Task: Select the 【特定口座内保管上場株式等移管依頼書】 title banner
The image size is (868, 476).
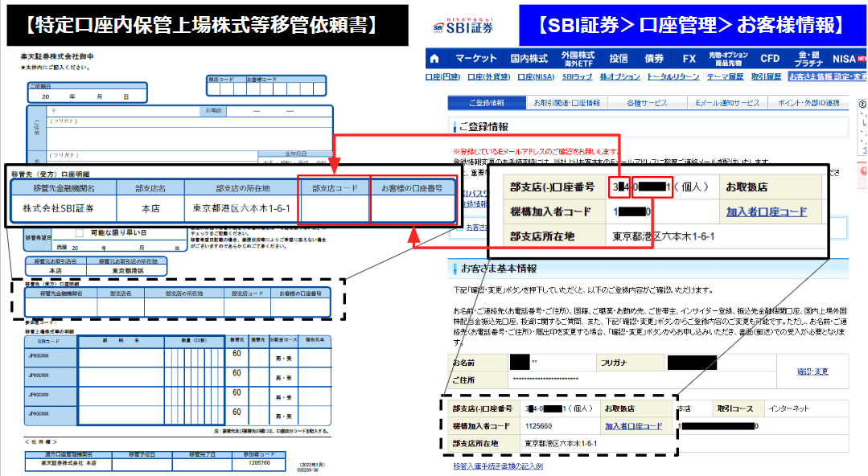Action: [x=208, y=26]
